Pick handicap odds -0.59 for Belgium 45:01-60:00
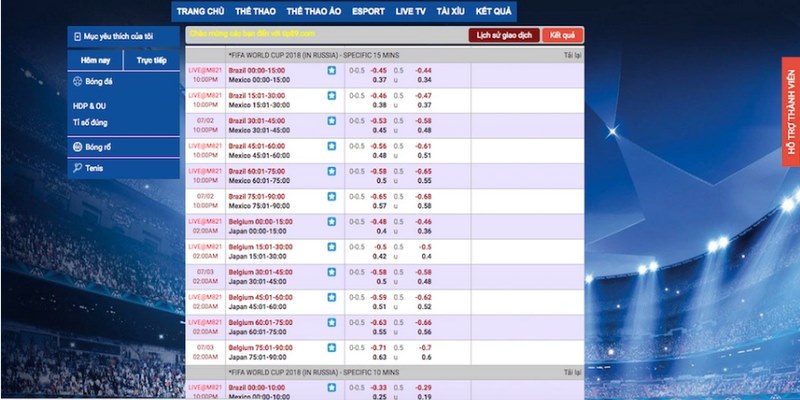This screenshot has width=800, height=400. [379, 297]
